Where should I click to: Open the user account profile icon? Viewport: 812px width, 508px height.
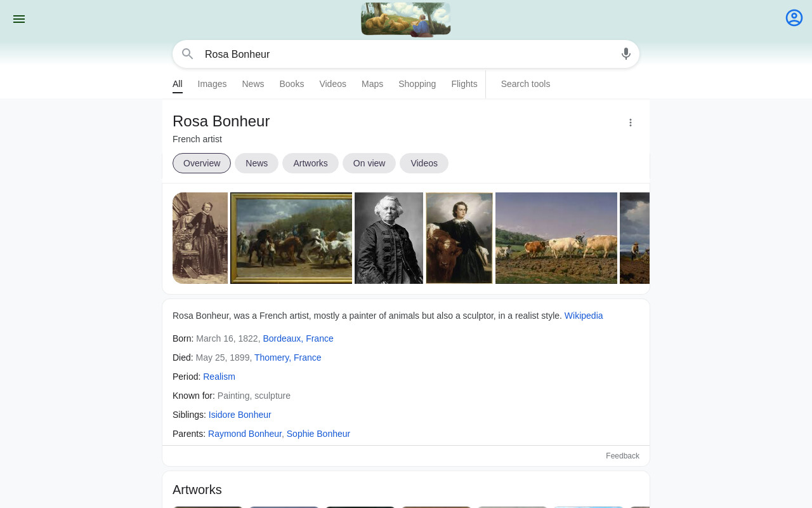794,18
